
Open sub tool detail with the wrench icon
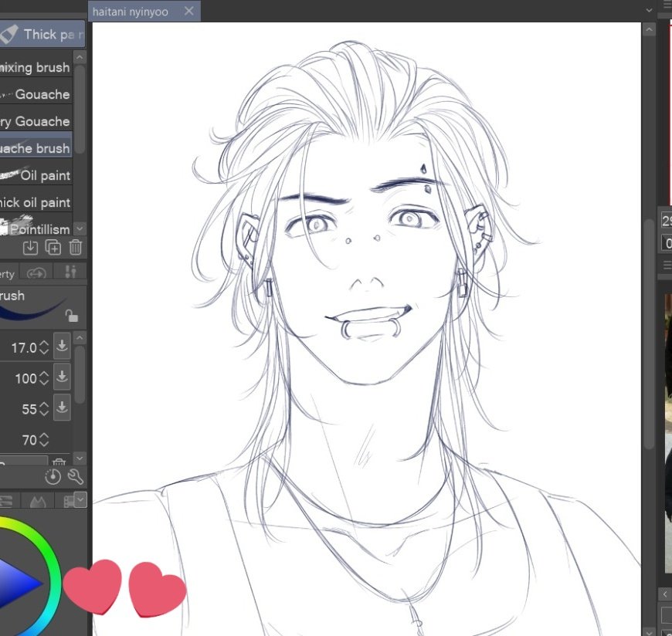(76, 476)
